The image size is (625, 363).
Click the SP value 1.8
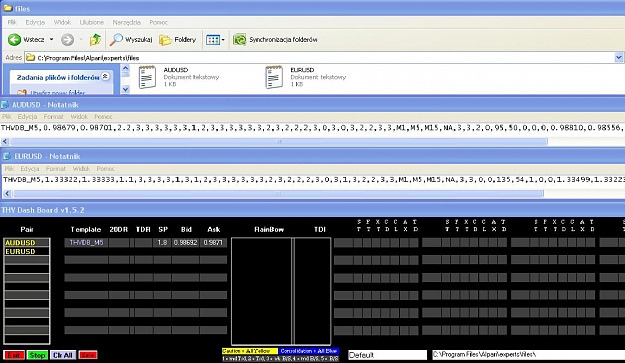click(x=162, y=242)
